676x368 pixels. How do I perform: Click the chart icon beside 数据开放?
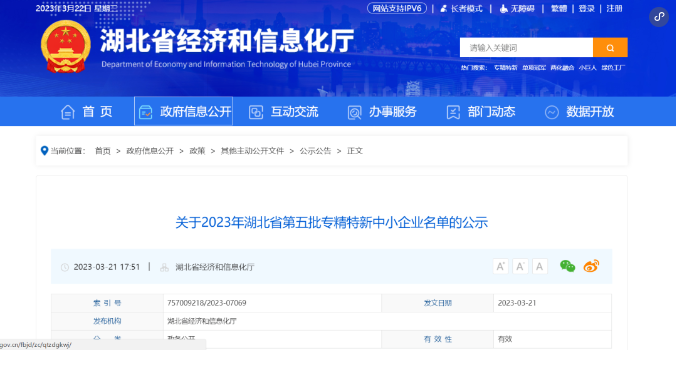(x=552, y=112)
